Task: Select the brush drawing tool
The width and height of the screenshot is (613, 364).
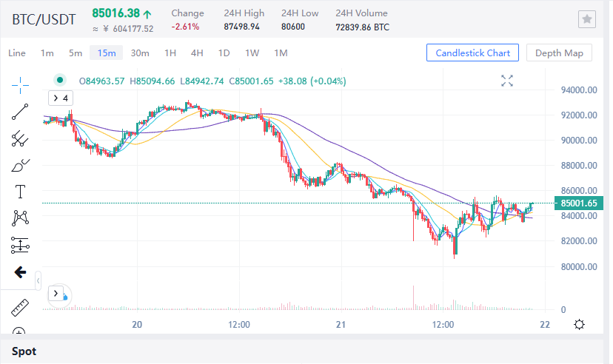Action: tap(20, 165)
